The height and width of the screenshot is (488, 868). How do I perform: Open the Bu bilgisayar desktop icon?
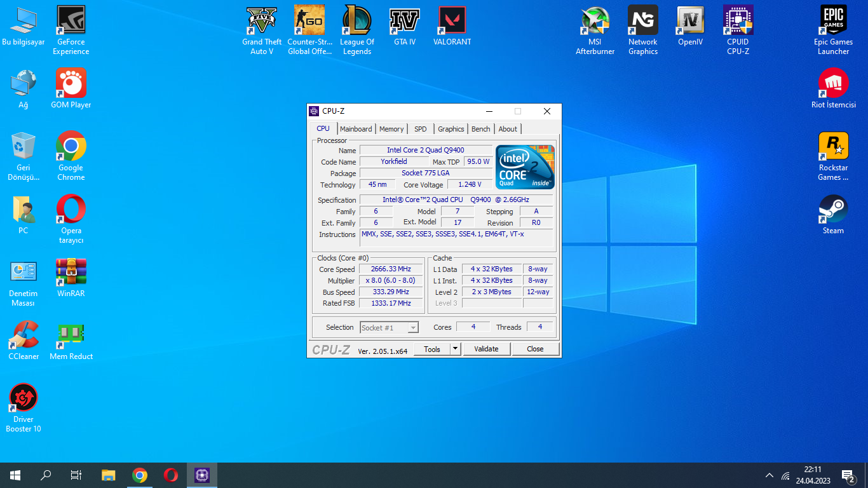coord(24,27)
